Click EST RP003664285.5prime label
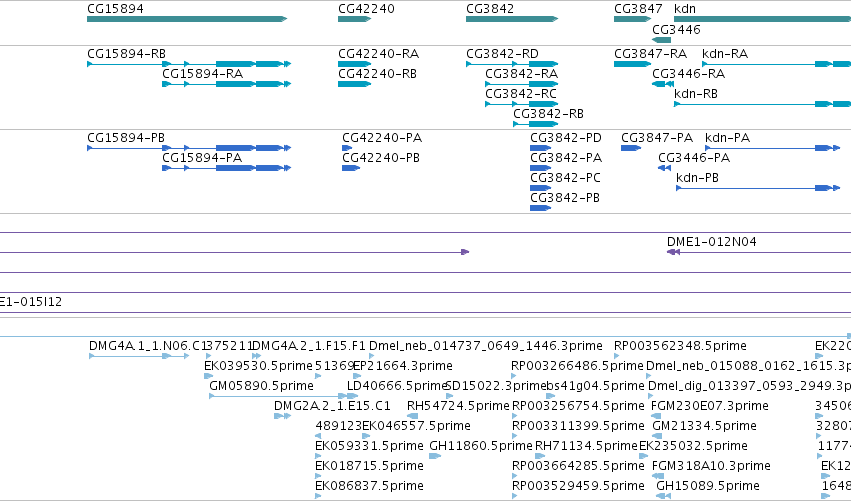Screen dimensions: 851x501 pyautogui.click(x=578, y=466)
